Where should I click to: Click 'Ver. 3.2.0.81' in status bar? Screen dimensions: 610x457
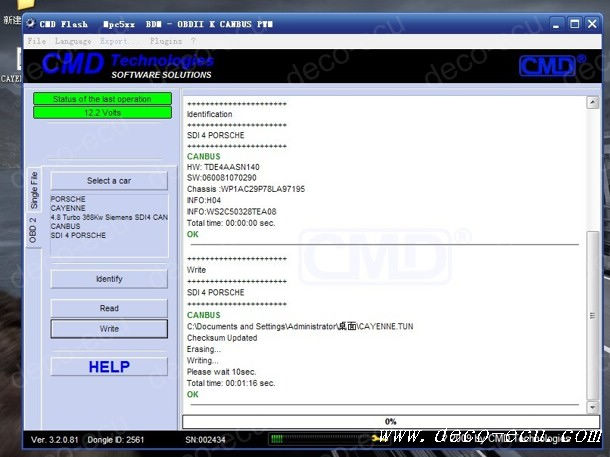pos(54,439)
